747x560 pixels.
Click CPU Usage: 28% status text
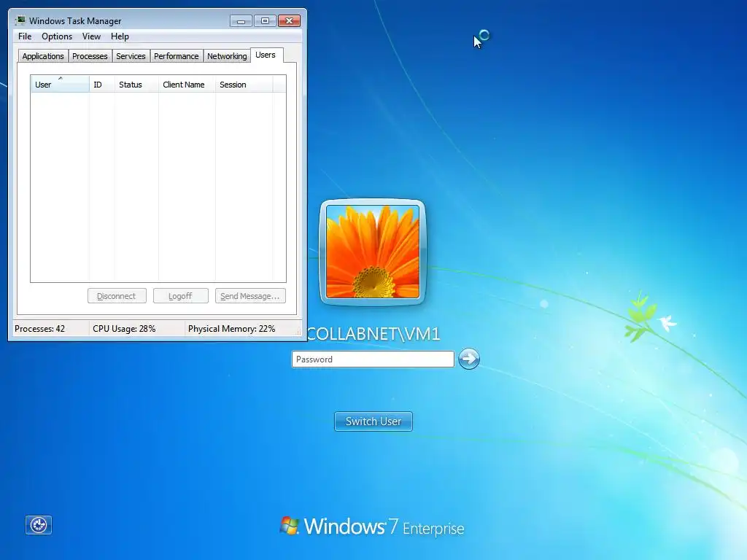(x=124, y=329)
